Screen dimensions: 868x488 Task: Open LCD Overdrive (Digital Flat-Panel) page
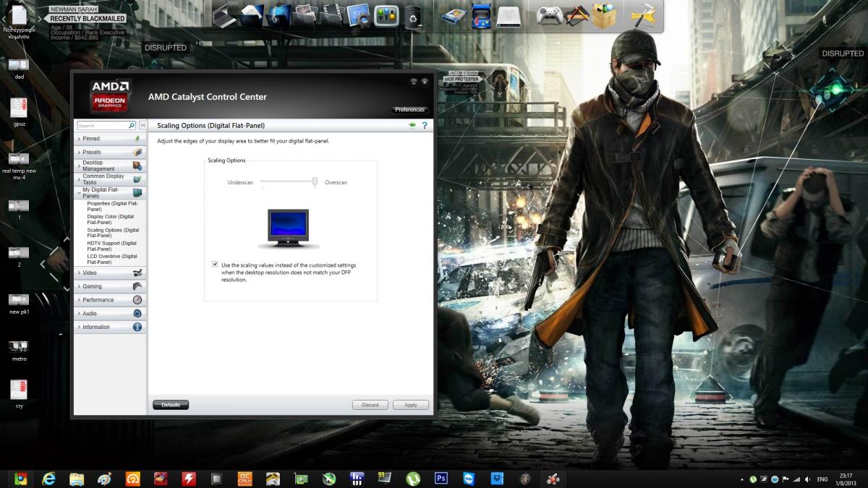tap(112, 259)
